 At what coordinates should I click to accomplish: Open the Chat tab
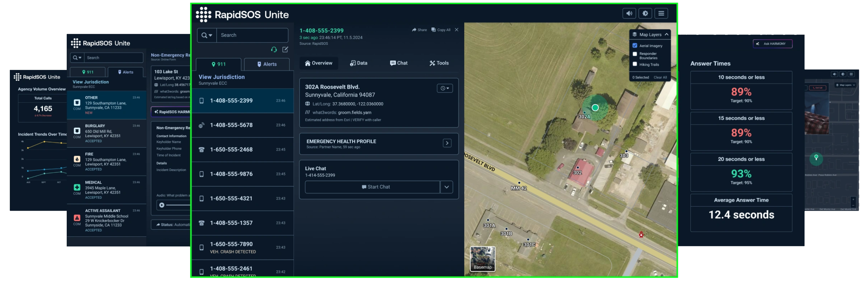click(x=399, y=63)
